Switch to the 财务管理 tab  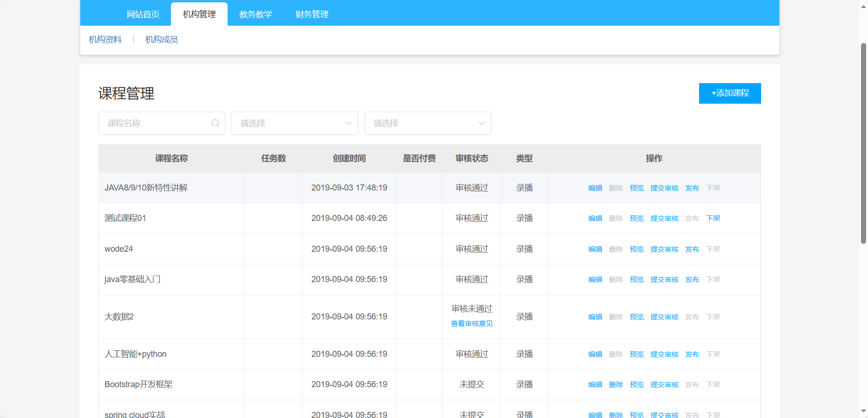[x=312, y=14]
